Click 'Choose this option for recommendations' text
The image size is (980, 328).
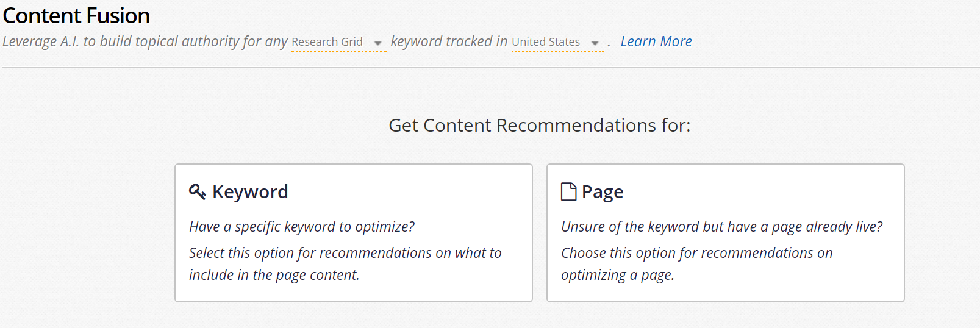coord(697,253)
